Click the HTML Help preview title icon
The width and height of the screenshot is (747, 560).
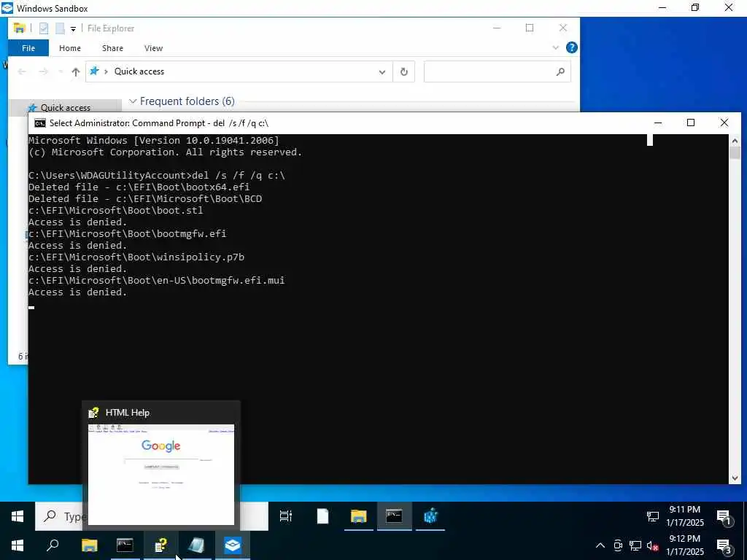[x=94, y=413]
